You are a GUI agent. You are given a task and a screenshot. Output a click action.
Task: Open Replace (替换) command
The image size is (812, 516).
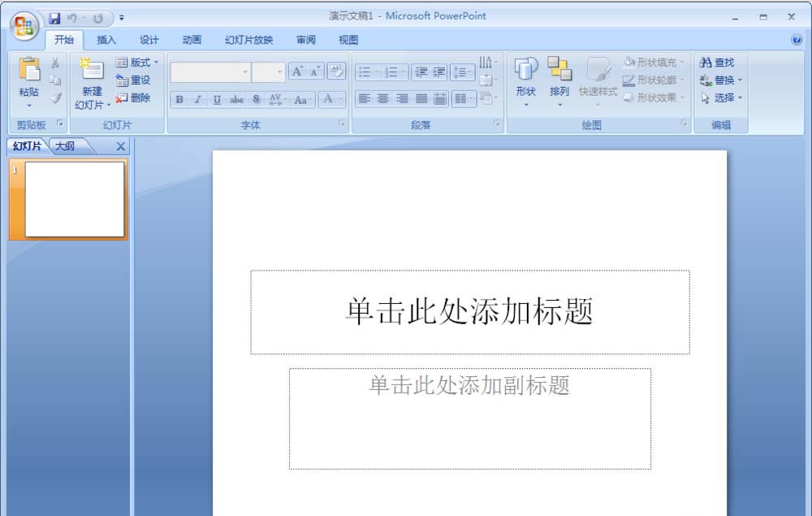click(721, 80)
